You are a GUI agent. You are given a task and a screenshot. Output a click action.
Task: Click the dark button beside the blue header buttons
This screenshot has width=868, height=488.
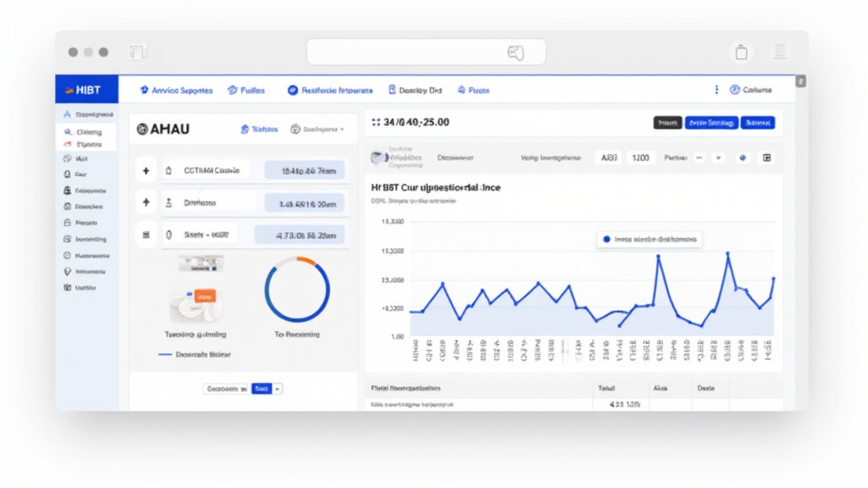click(x=667, y=123)
